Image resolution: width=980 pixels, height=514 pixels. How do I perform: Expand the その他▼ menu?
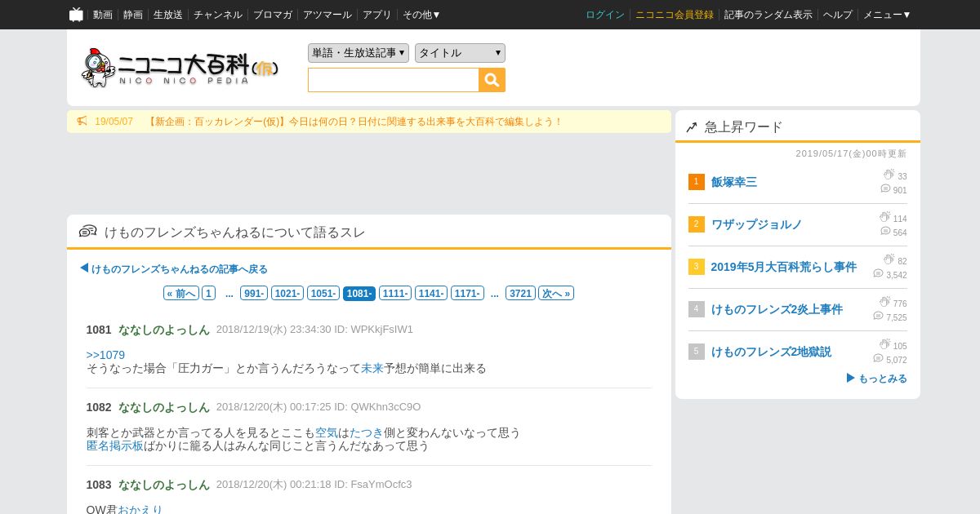421,15
